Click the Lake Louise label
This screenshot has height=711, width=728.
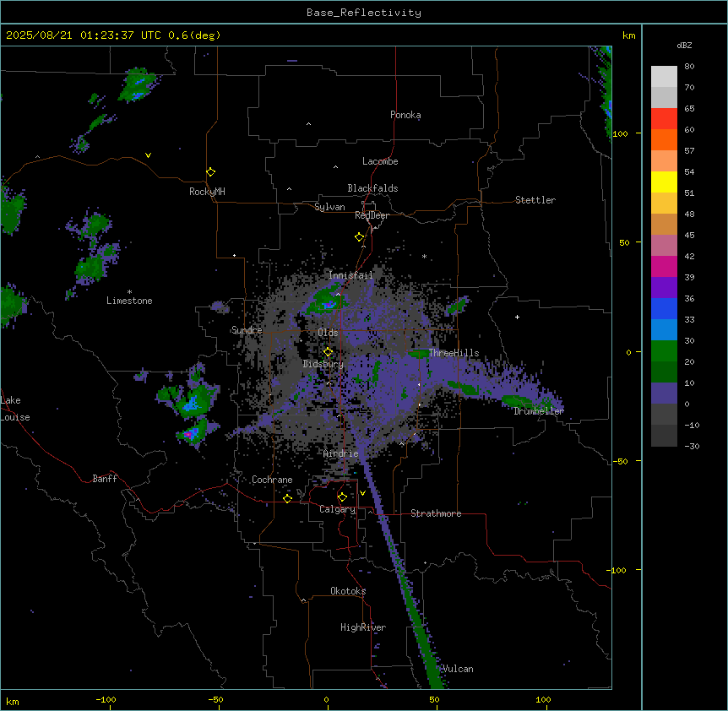point(15,409)
